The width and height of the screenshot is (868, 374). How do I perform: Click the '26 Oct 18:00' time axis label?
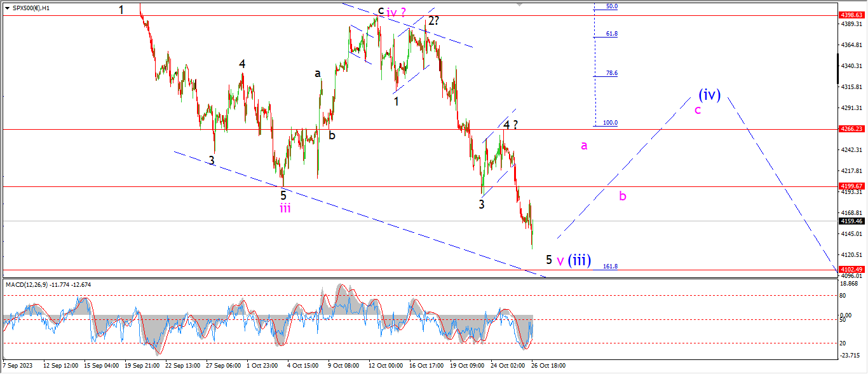550,366
